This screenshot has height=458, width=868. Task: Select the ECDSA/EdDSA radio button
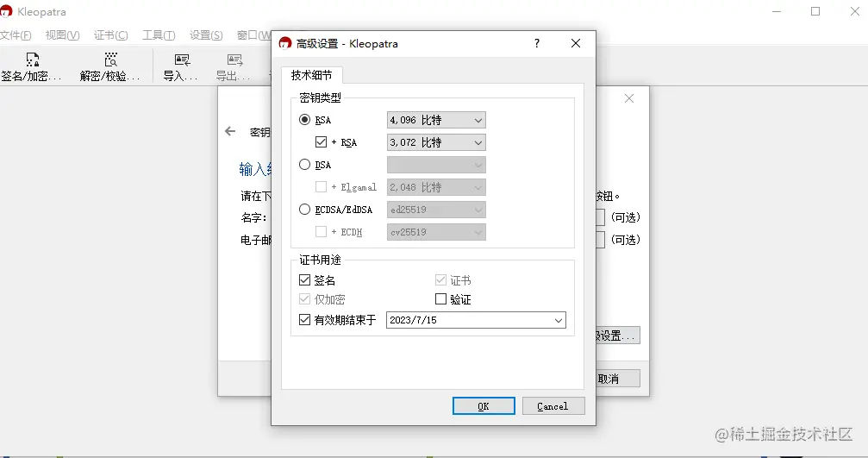click(x=304, y=210)
